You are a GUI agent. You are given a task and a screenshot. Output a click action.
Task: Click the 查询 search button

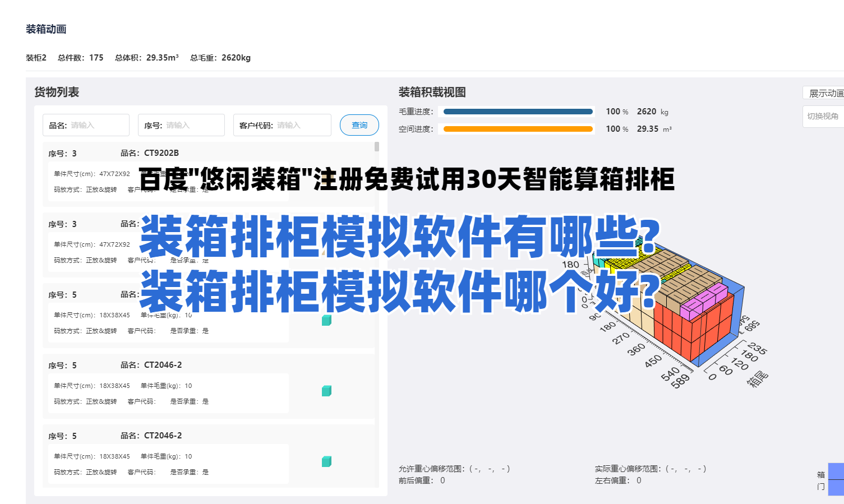click(359, 125)
